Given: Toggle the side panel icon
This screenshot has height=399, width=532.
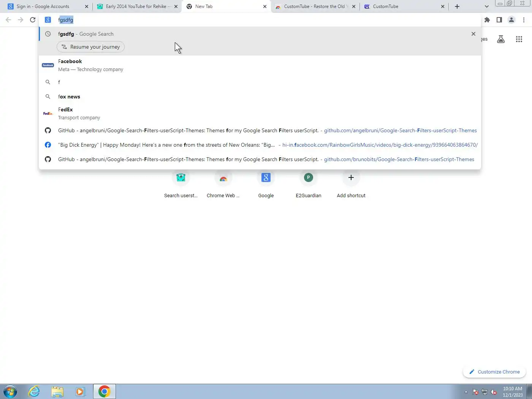Looking at the screenshot, I should [x=499, y=20].
